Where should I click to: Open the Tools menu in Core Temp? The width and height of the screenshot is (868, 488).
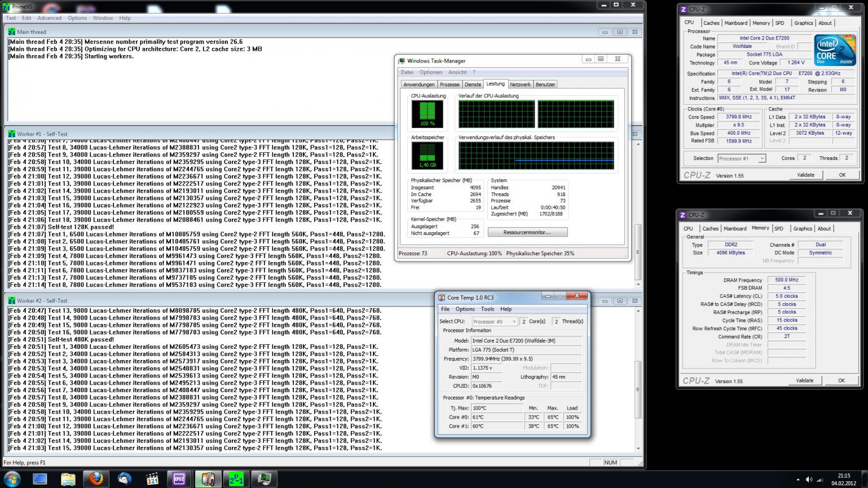coord(487,309)
